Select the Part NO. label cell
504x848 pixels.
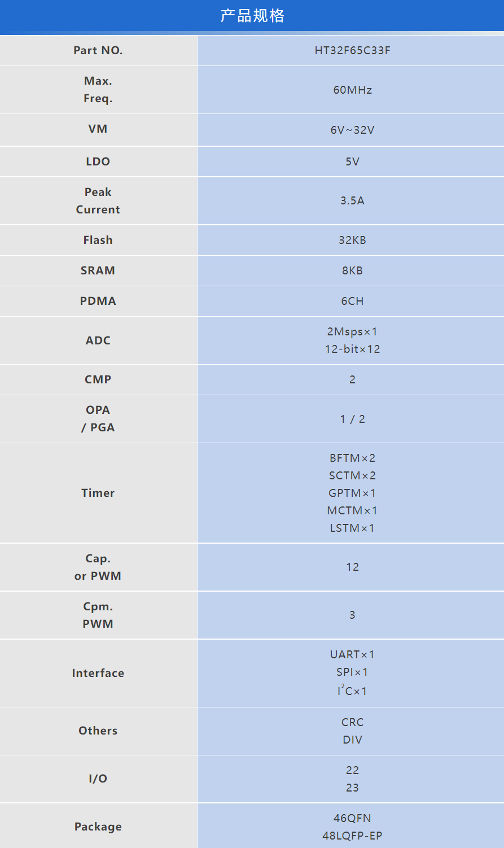tap(98, 50)
